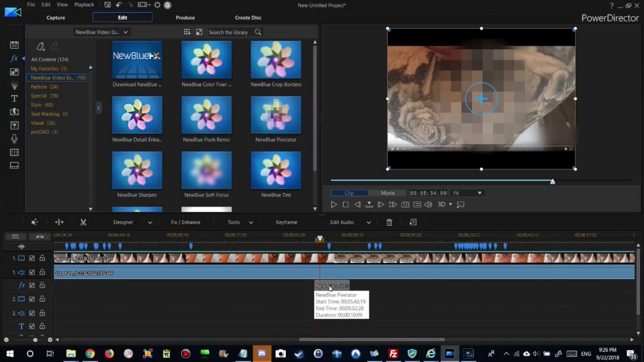
Task: Select the NewBlue Pixelator effect thumbnail
Action: (x=276, y=115)
